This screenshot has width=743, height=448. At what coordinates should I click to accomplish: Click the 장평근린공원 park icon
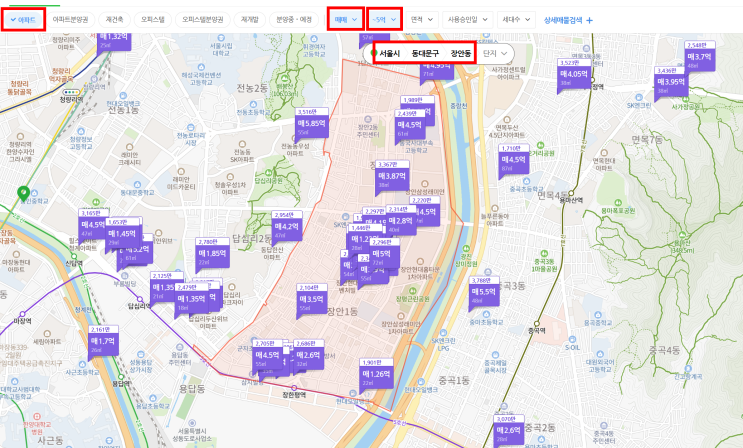pos(413,291)
